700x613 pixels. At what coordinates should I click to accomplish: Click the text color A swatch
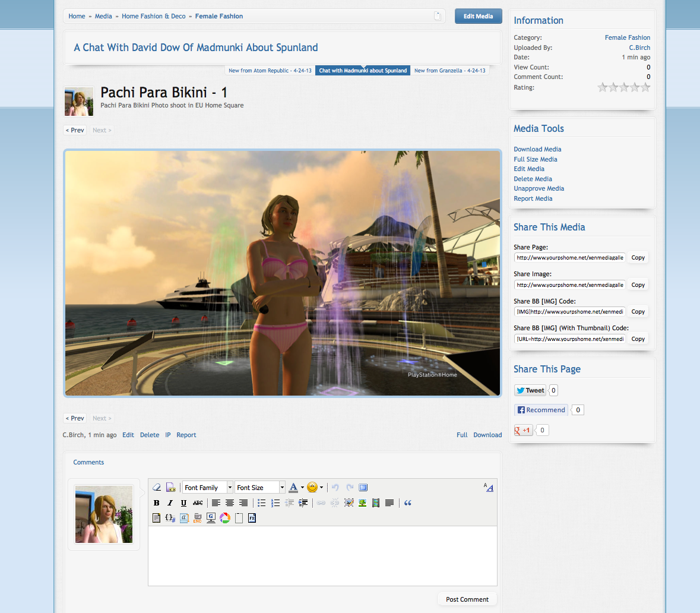[x=293, y=488]
